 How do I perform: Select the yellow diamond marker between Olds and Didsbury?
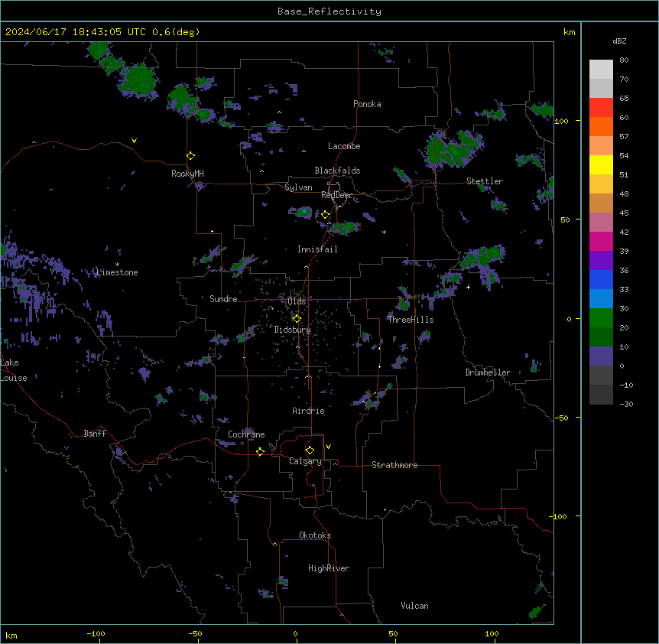(x=297, y=319)
